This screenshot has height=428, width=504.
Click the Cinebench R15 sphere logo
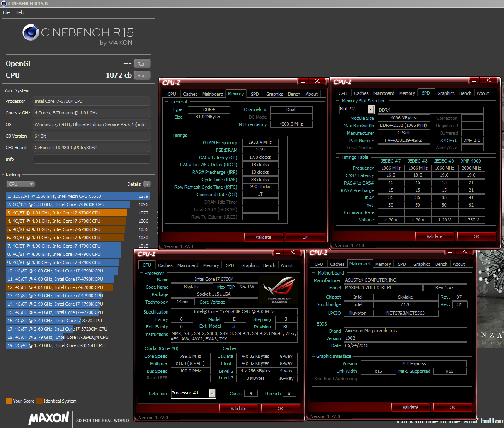point(31,32)
